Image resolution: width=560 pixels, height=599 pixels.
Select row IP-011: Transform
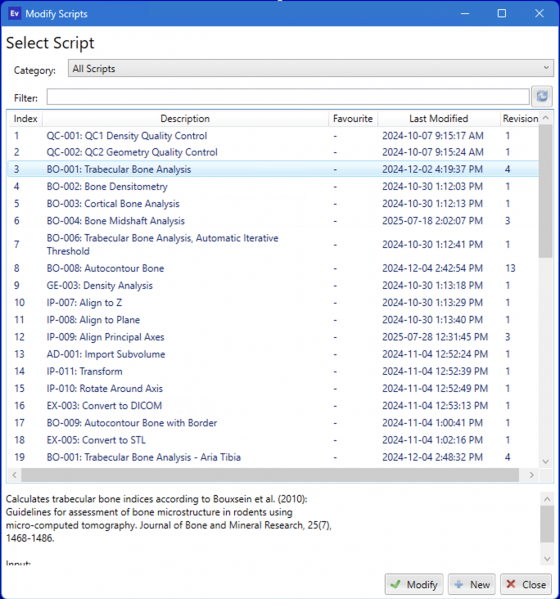[x=274, y=371]
